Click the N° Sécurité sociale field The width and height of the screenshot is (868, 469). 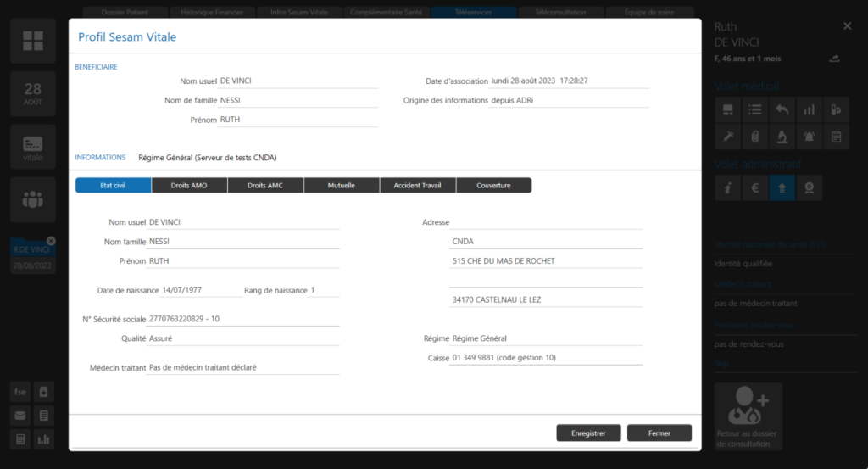coord(242,319)
